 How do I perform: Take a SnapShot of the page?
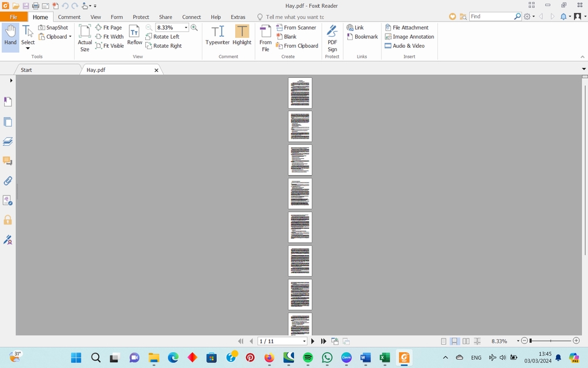[x=53, y=28]
